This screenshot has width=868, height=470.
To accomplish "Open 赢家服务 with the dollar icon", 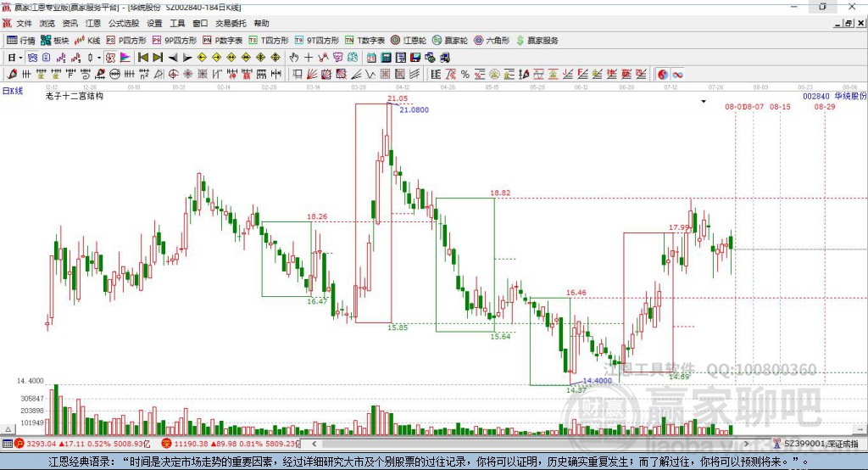I will tap(537, 41).
